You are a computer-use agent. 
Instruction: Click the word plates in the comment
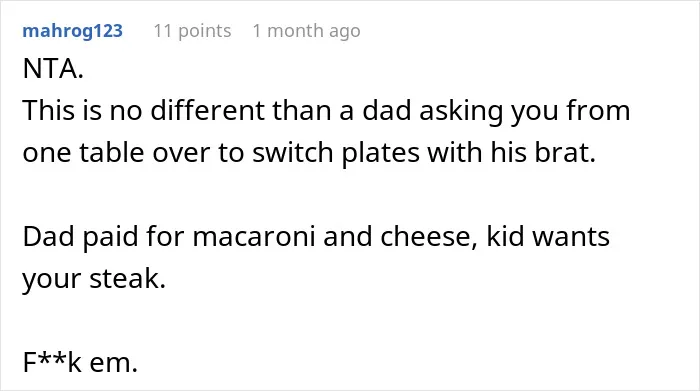click(x=381, y=152)
